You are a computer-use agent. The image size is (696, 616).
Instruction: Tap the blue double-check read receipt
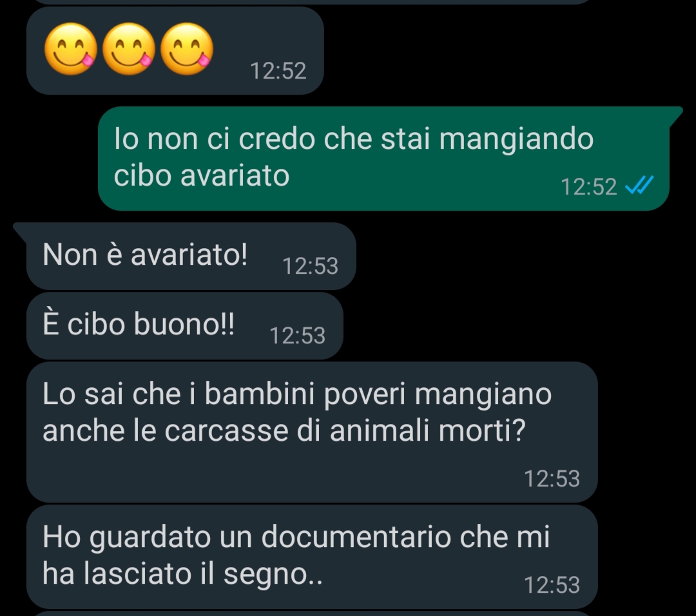[x=639, y=185]
